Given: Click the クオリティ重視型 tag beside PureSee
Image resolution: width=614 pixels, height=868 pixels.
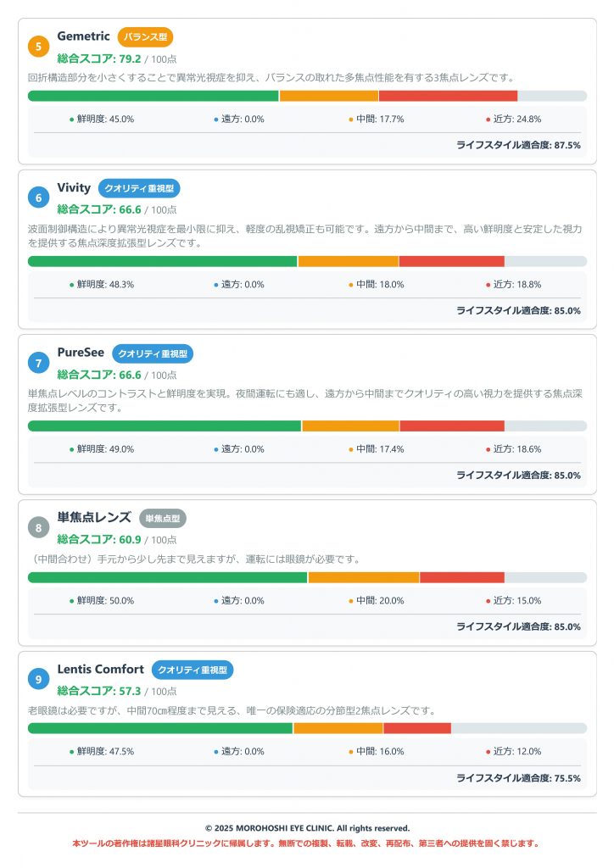Looking at the screenshot, I should 153,353.
